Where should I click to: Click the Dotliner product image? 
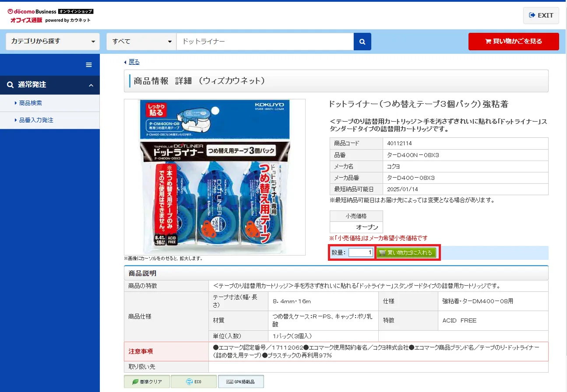coord(215,177)
